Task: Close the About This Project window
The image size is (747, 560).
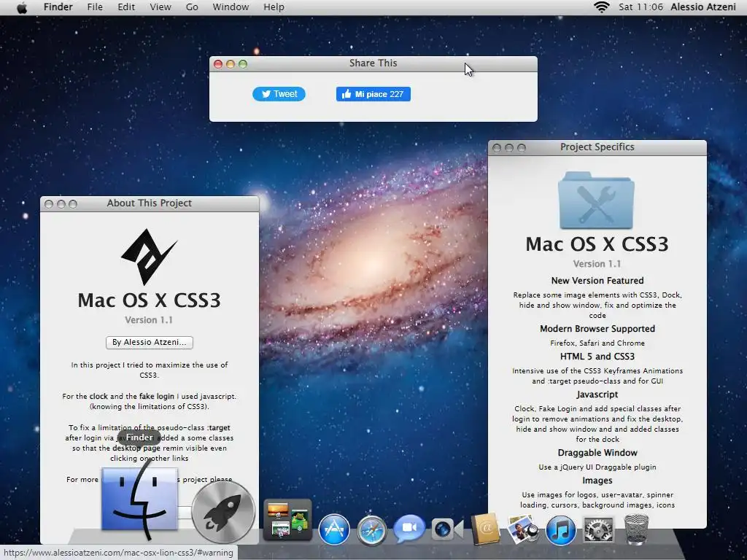Action: pos(49,204)
